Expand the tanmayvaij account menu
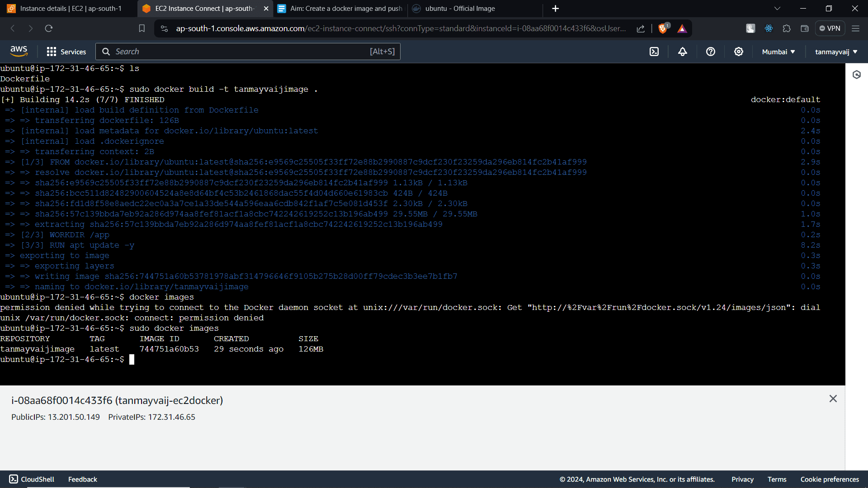Screen dimensions: 868x488 tap(835, 52)
